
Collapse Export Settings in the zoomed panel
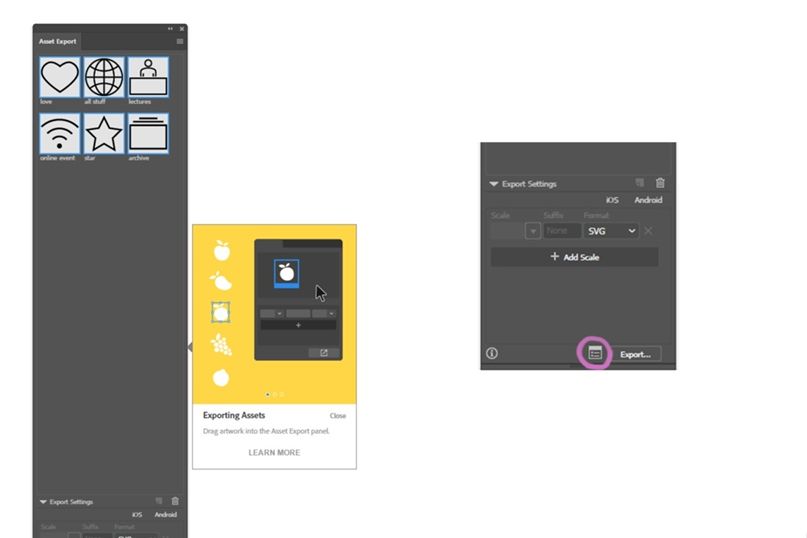point(494,184)
